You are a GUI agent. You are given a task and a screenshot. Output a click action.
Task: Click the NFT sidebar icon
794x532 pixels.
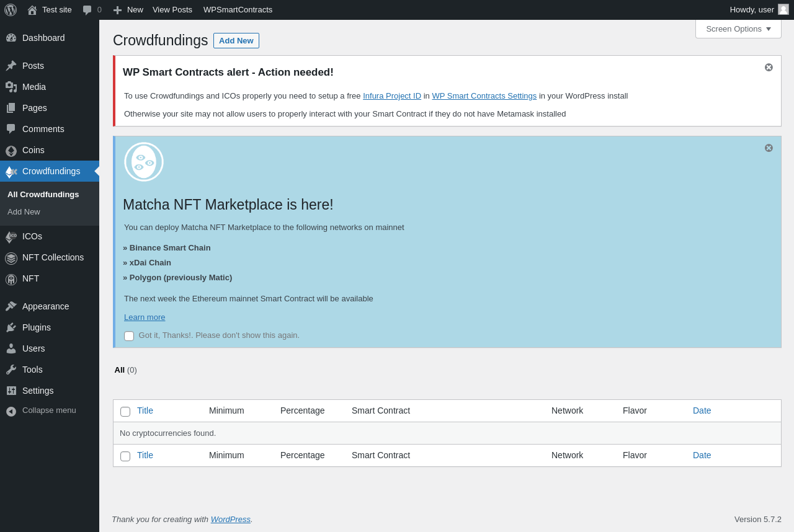pyautogui.click(x=11, y=279)
